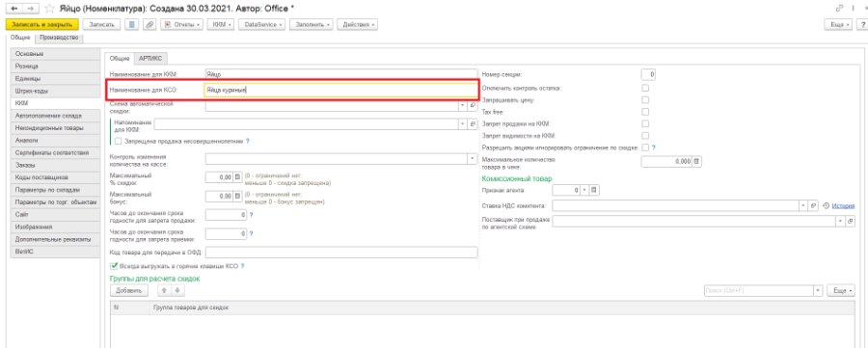This screenshot has height=348, width=868.
Task: Select ВетИС in the left sidebar
Action: pos(56,252)
